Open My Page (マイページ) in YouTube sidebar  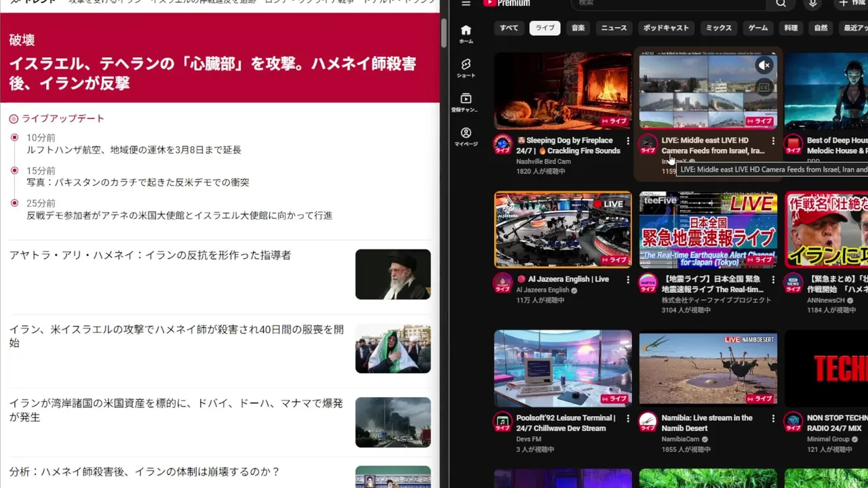coord(466,137)
